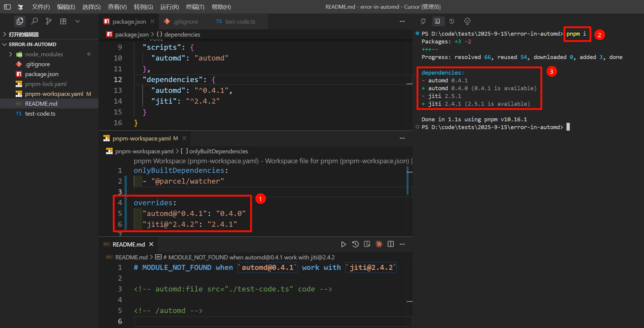
Task: Open the 终端(T) menu
Action: pos(195,7)
